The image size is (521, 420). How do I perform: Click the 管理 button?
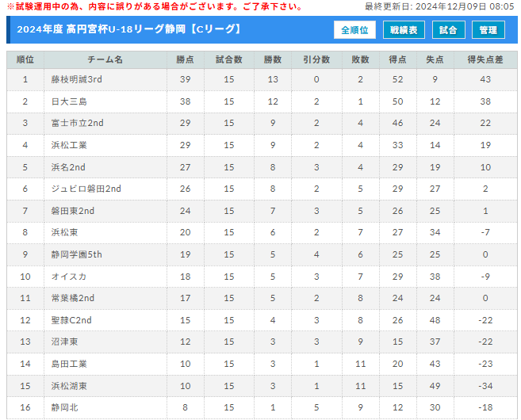tap(488, 30)
